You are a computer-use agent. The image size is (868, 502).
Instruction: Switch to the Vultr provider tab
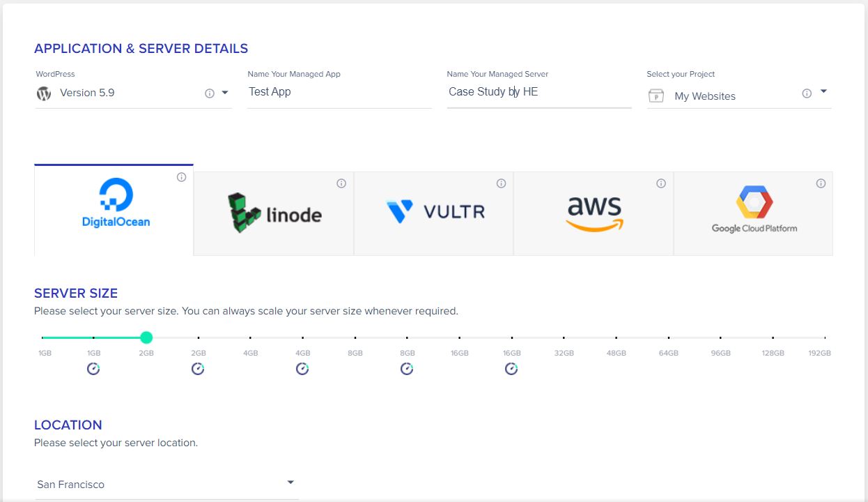coord(433,213)
